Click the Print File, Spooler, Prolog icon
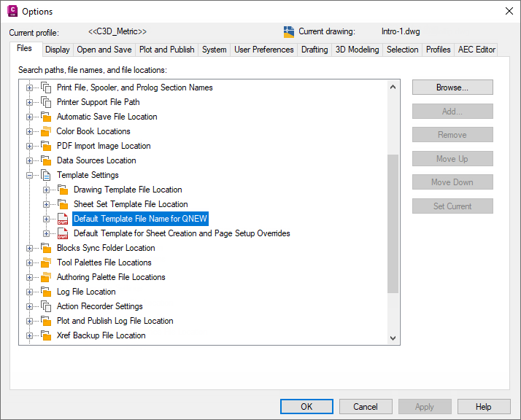 (x=46, y=87)
